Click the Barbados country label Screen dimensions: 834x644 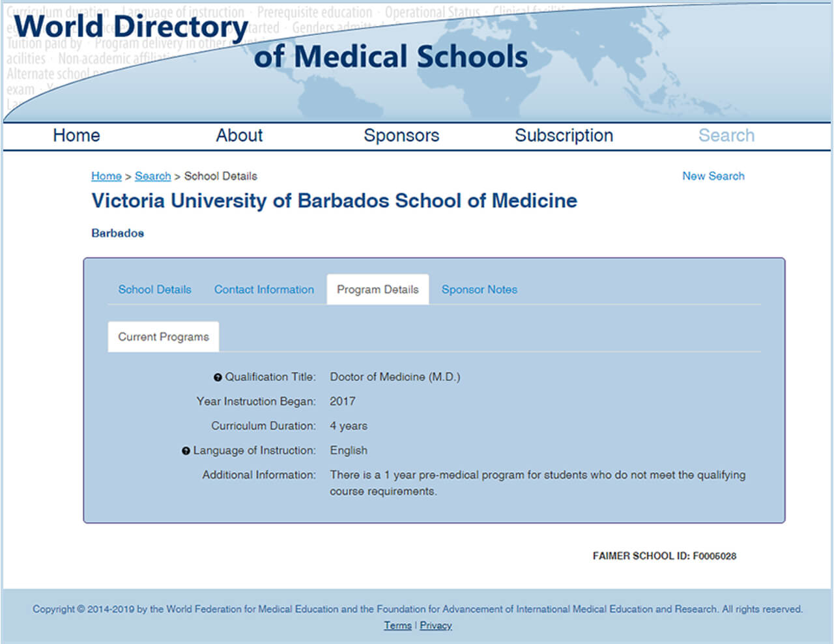coord(117,233)
